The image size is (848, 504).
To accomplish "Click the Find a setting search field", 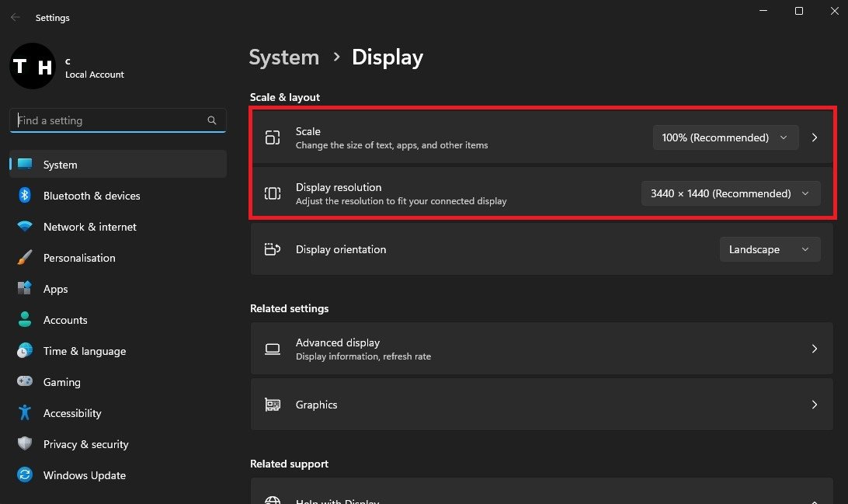I will 109,121.
